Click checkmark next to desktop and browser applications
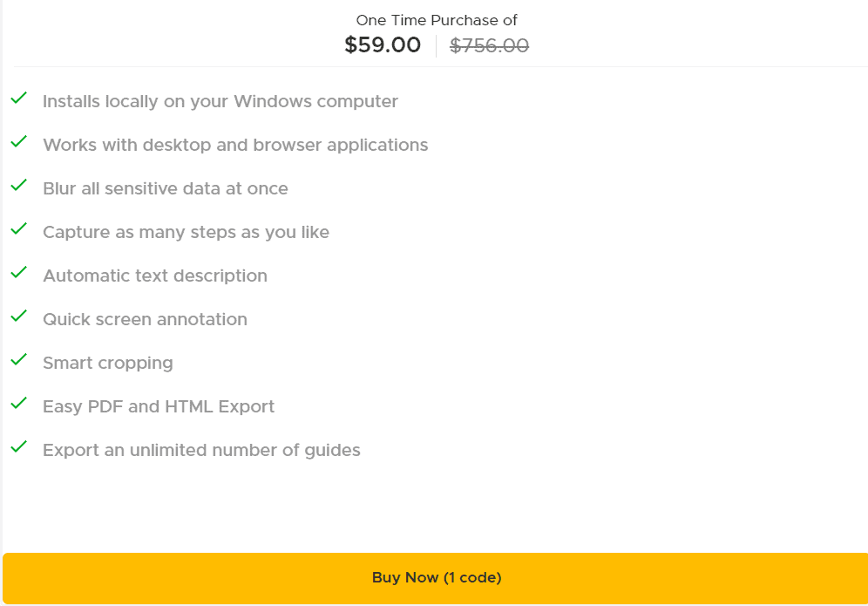This screenshot has width=868, height=606. [x=18, y=142]
